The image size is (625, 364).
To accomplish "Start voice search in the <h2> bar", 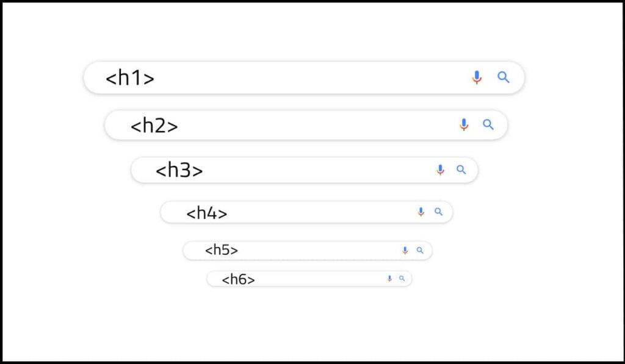I will (464, 125).
